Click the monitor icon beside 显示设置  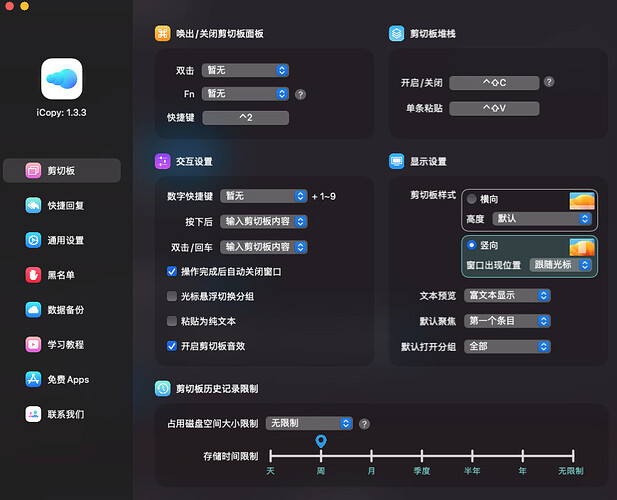tap(396, 161)
